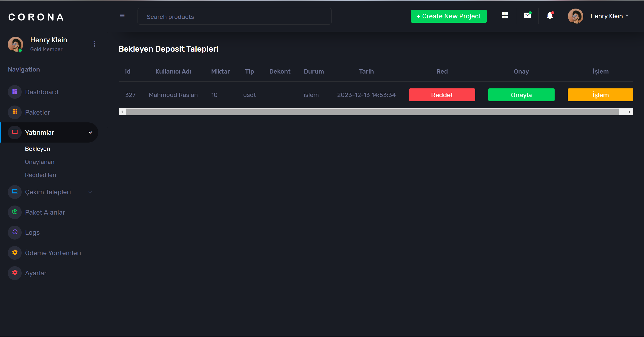The width and height of the screenshot is (644, 337).
Task: Click the Paket Alanlar icon
Action: pyautogui.click(x=15, y=212)
